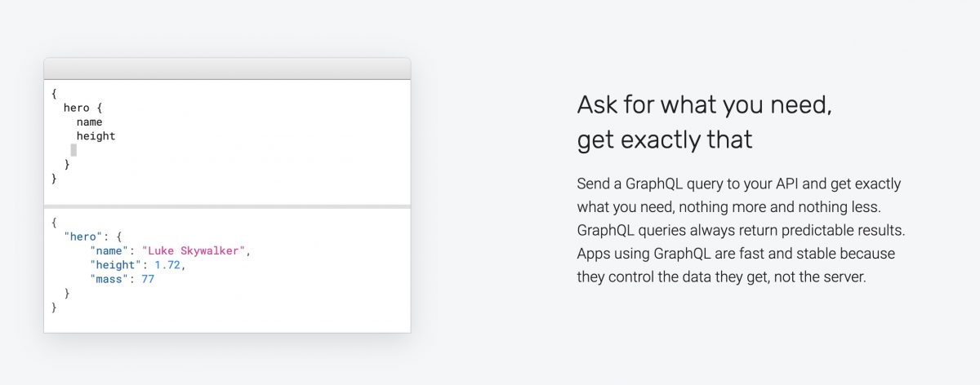Click the "hero {" line in the query
Screen dimensions: 980x385
(82, 108)
